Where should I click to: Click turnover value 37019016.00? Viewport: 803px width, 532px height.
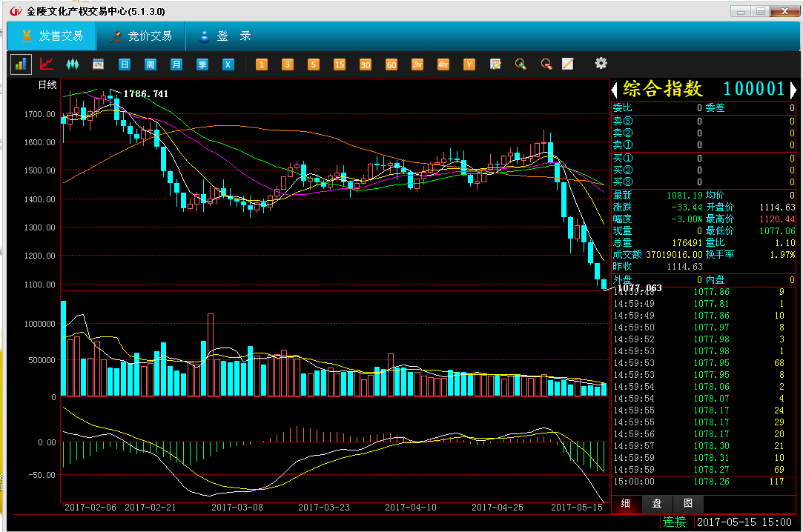[x=675, y=254]
